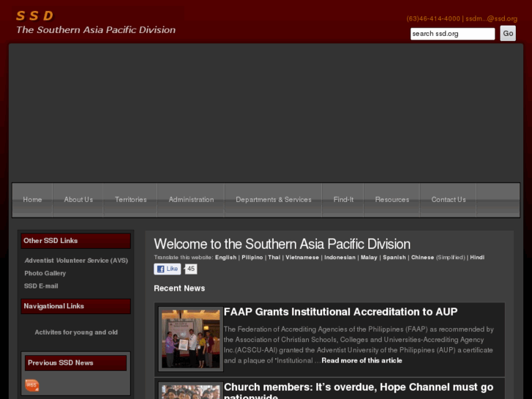Click the ssd.org email address in header

(491, 19)
